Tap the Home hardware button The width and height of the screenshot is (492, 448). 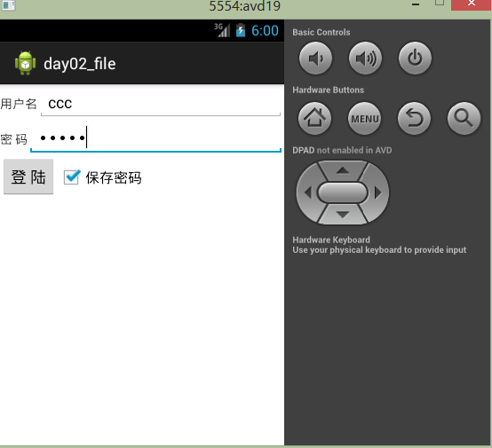point(314,118)
